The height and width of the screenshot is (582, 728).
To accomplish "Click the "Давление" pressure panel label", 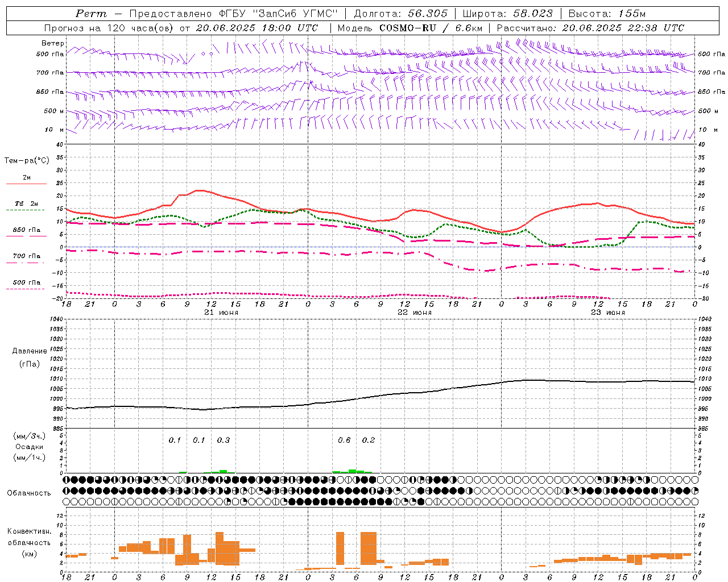I will 30,351.
